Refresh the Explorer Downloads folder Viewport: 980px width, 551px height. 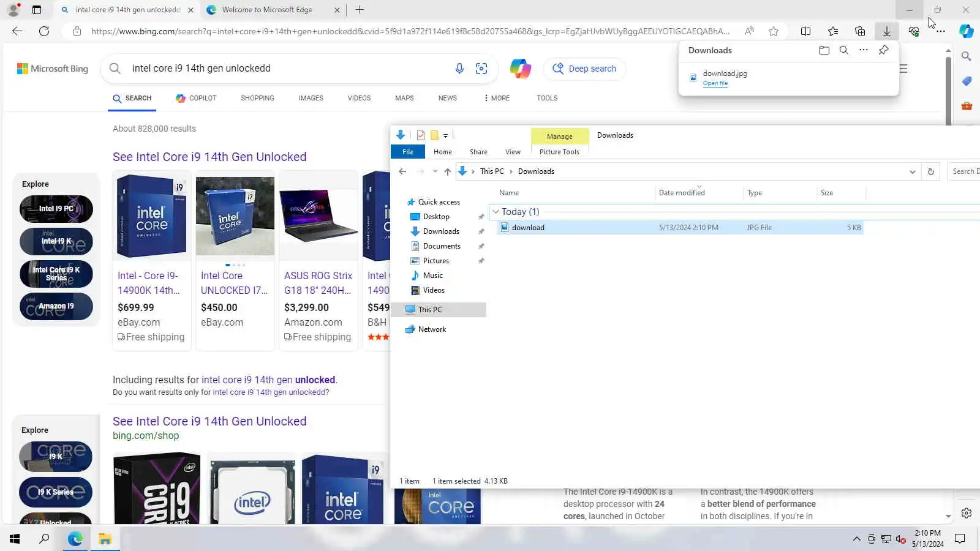click(930, 171)
